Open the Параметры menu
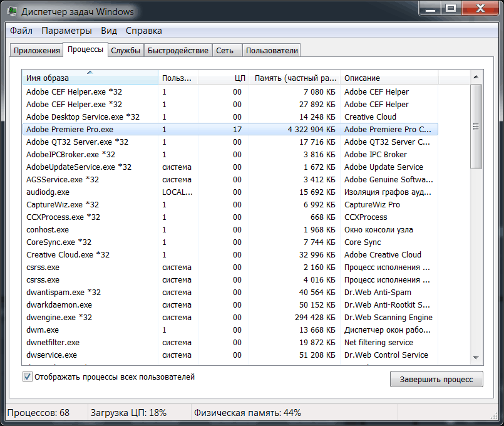The height and width of the screenshot is (426, 504). pos(66,31)
